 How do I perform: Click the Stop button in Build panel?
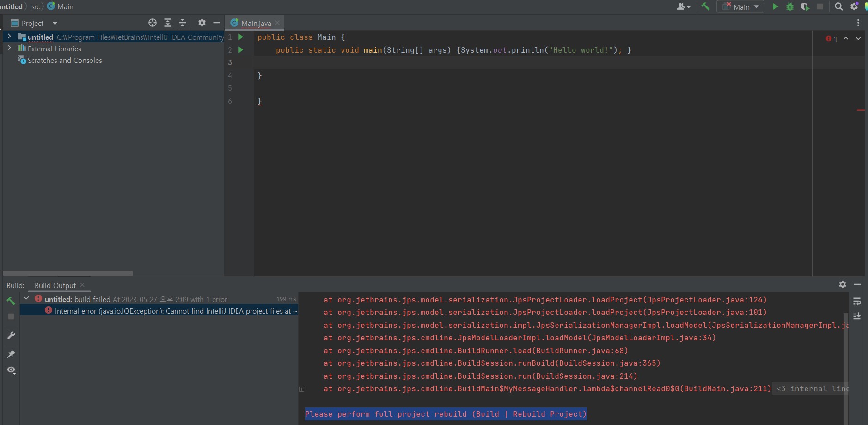(x=11, y=316)
